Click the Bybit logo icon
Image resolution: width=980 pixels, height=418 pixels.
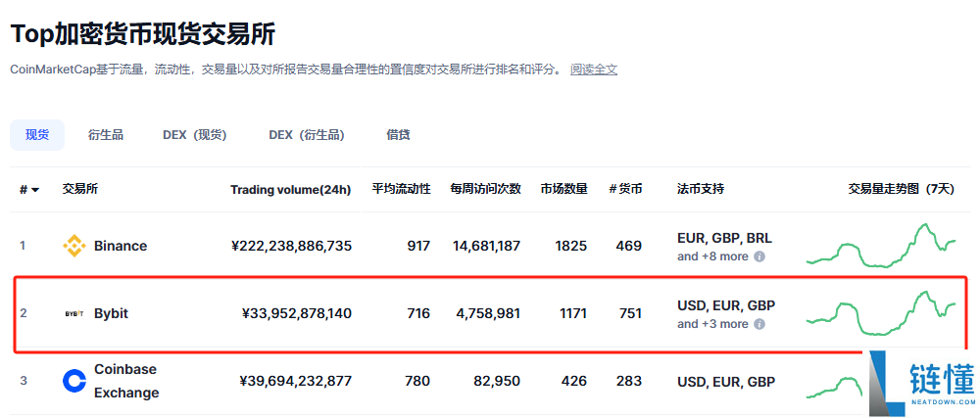pos(74,314)
